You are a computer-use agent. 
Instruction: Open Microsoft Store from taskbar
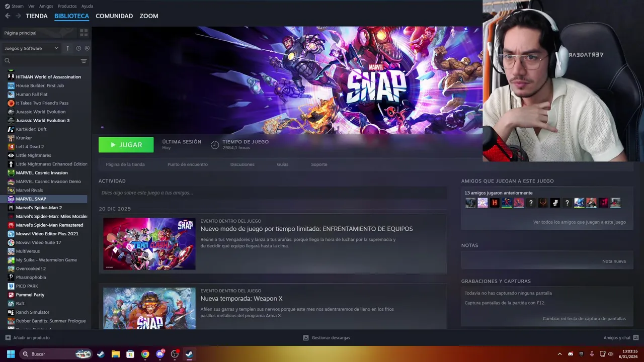pos(130,354)
